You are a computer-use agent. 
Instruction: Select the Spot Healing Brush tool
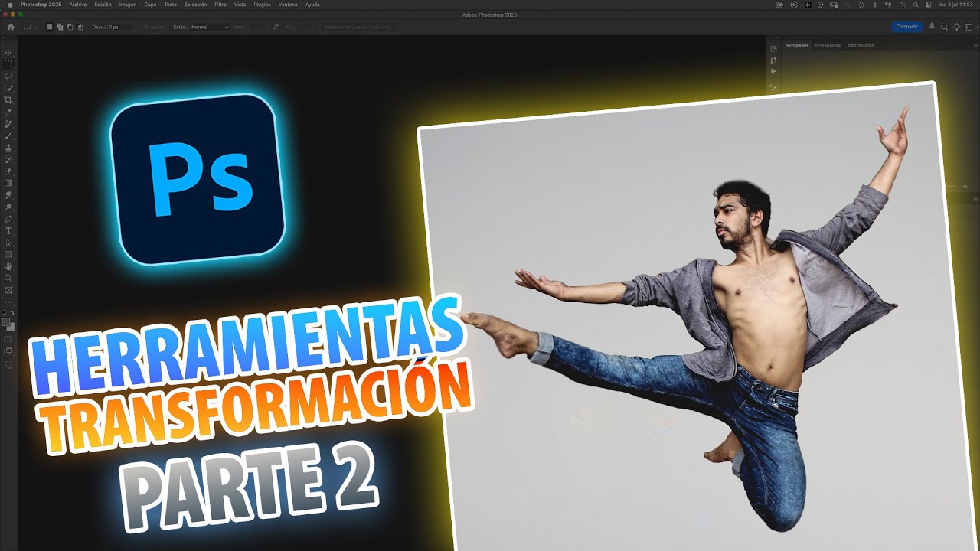click(9, 123)
